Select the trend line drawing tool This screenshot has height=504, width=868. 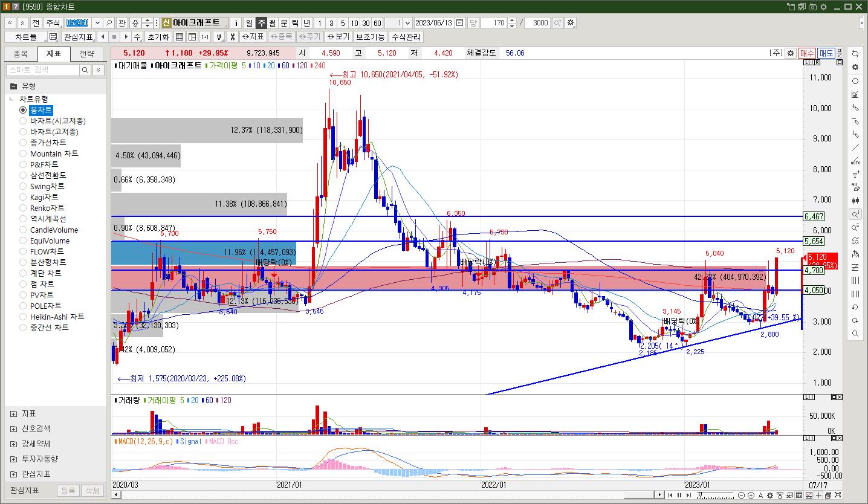[855, 147]
